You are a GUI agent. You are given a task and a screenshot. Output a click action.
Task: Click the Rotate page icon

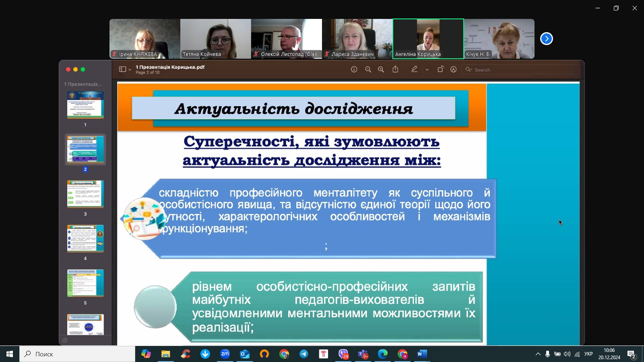coord(440,69)
